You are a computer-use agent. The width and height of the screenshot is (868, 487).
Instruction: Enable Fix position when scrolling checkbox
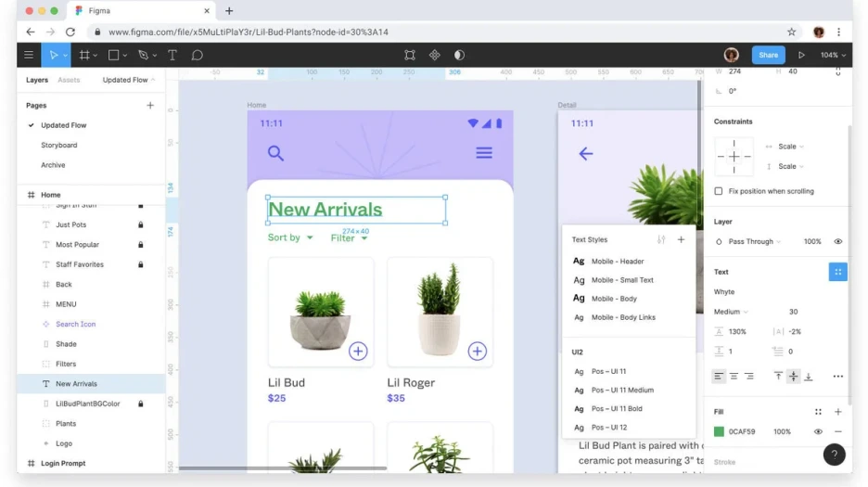click(719, 191)
